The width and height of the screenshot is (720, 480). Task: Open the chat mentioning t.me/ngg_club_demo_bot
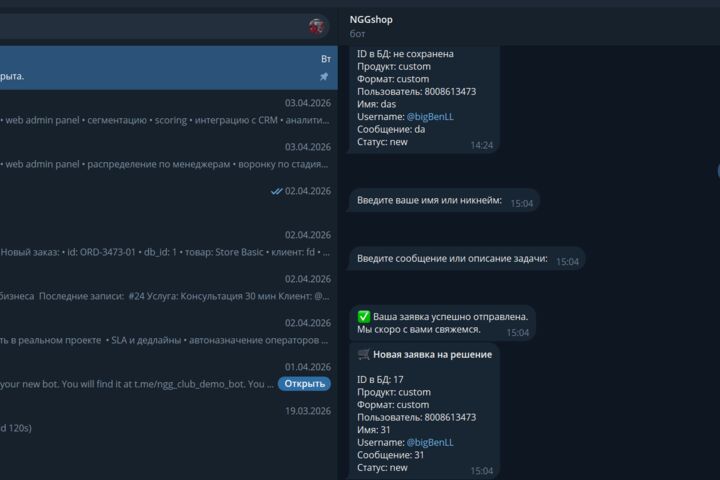pos(169,376)
